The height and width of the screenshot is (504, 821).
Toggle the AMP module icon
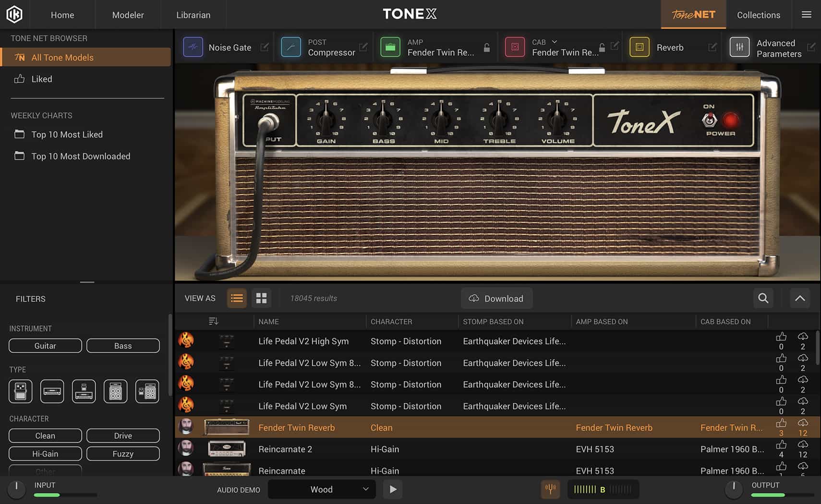tap(390, 47)
